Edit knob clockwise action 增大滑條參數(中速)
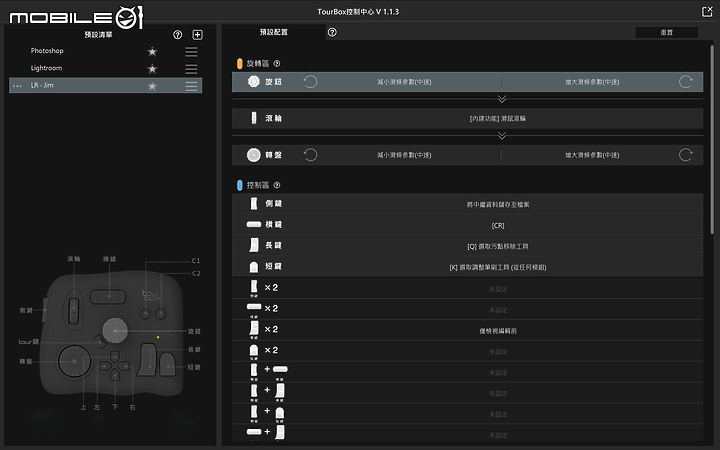720x450 pixels. tap(592, 82)
